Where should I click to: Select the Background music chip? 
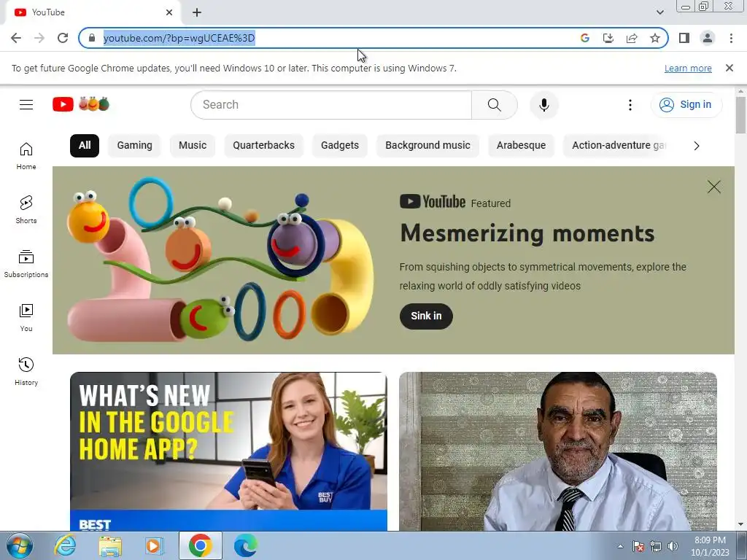click(x=427, y=145)
